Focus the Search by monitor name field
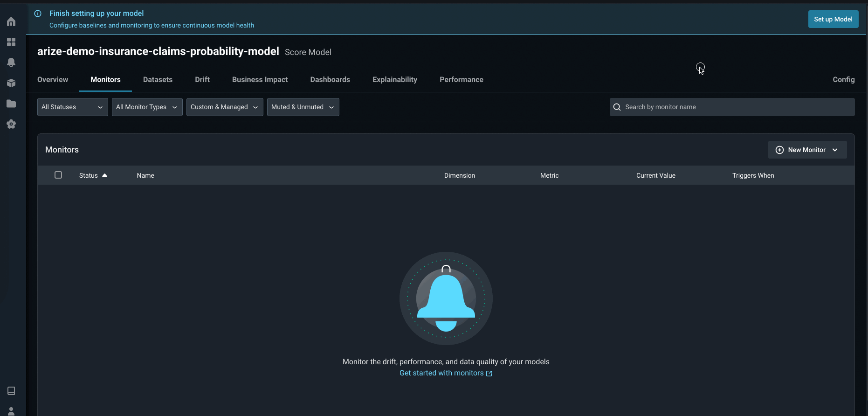Screen dimensions: 868x416 pos(732,107)
